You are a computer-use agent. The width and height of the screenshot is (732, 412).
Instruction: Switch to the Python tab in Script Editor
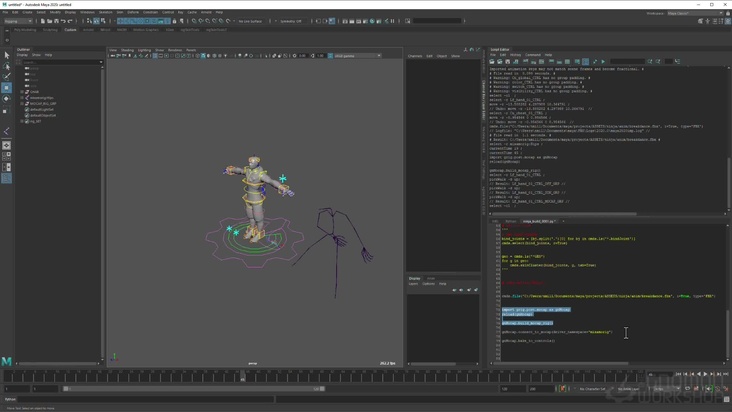pyautogui.click(x=510, y=221)
